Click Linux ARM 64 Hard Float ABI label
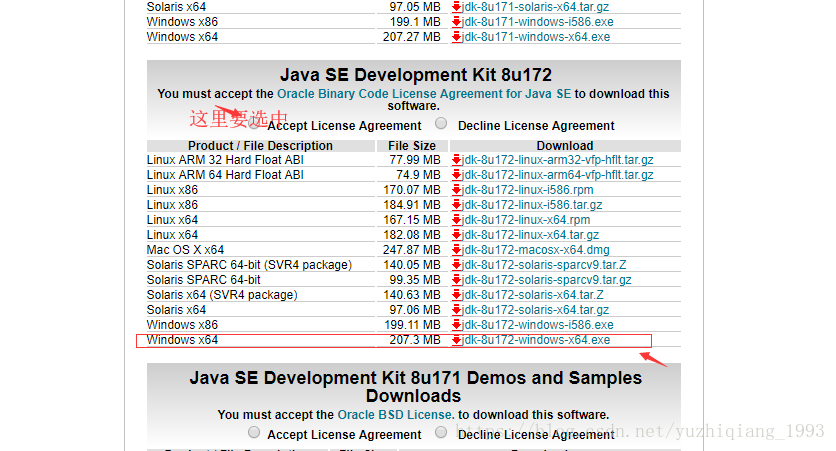This screenshot has height=451, width=836. point(225,175)
